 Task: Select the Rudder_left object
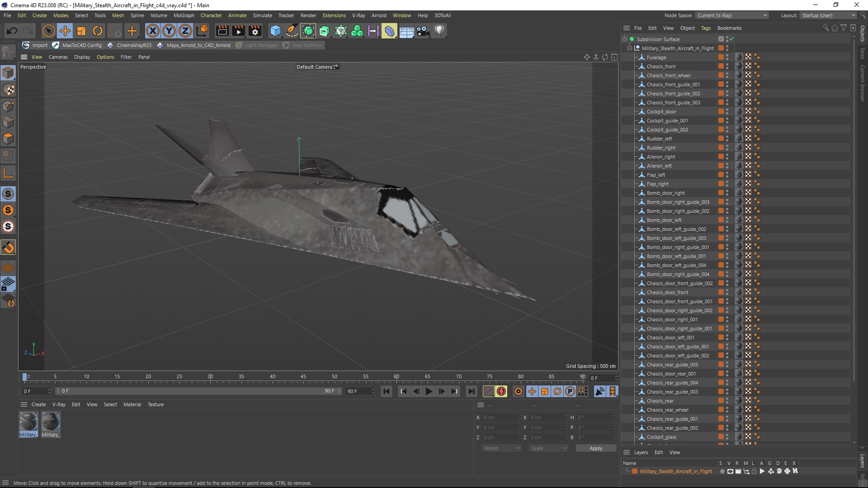659,139
